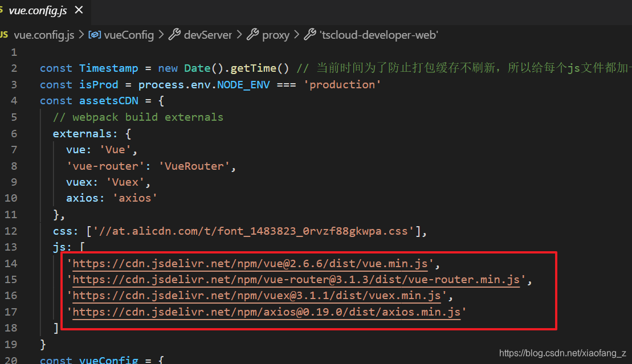The image size is (632, 364).
Task: Open the vuex.min.js CDN link
Action: pos(257,296)
